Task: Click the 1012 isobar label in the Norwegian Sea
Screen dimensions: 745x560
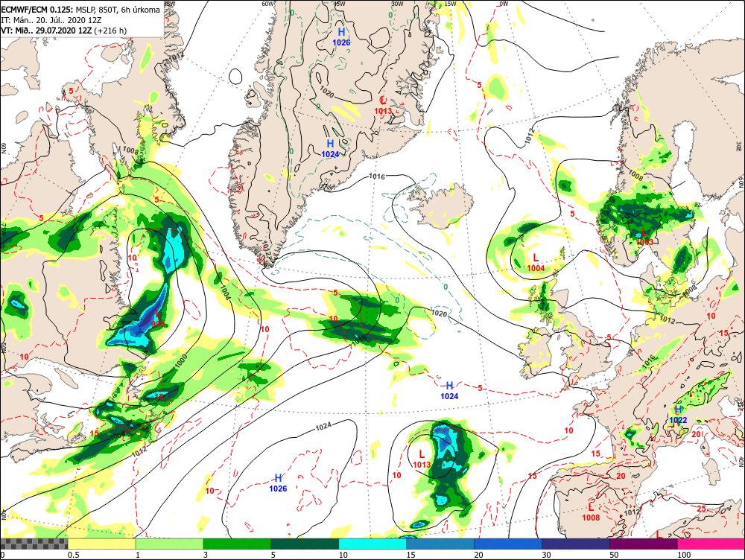Action: click(530, 136)
